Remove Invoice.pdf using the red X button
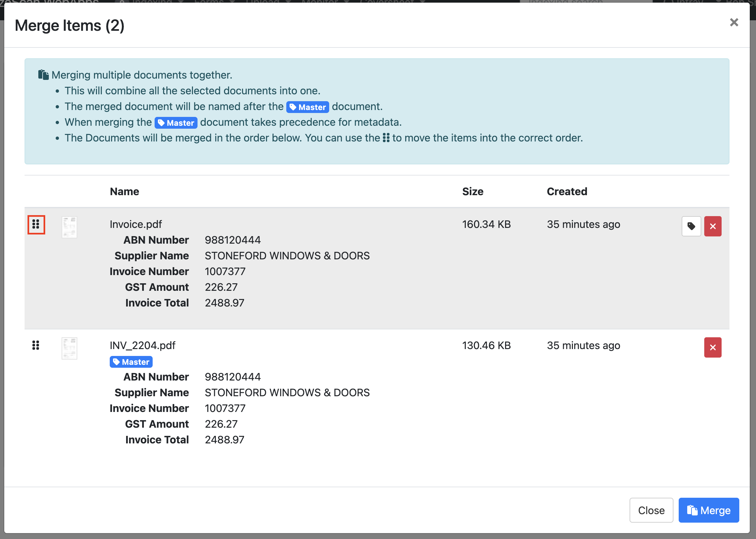Image resolution: width=756 pixels, height=539 pixels. click(x=712, y=226)
